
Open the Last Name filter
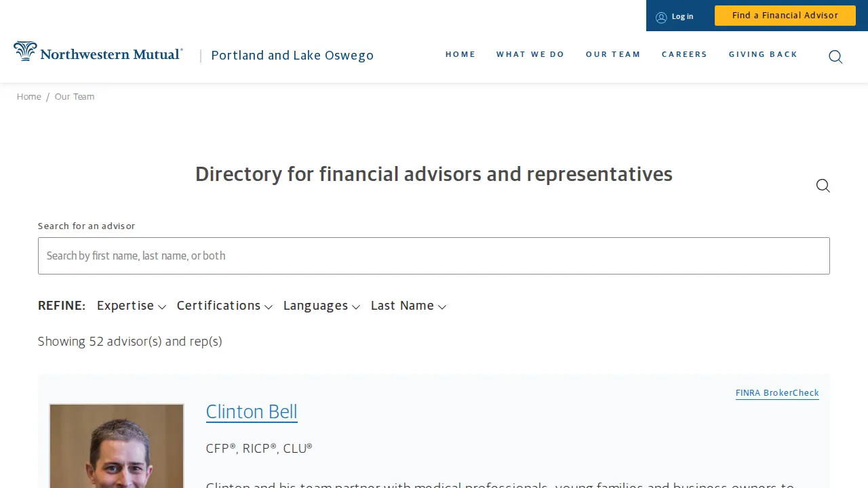(408, 306)
